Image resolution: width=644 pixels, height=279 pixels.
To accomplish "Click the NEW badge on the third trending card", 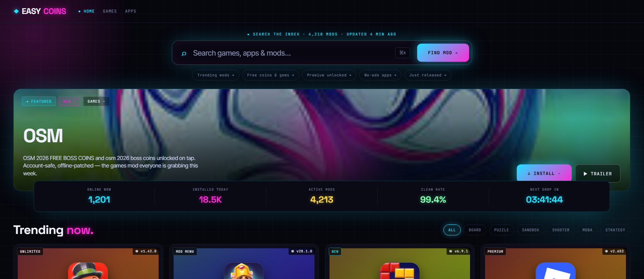I will [335, 252].
